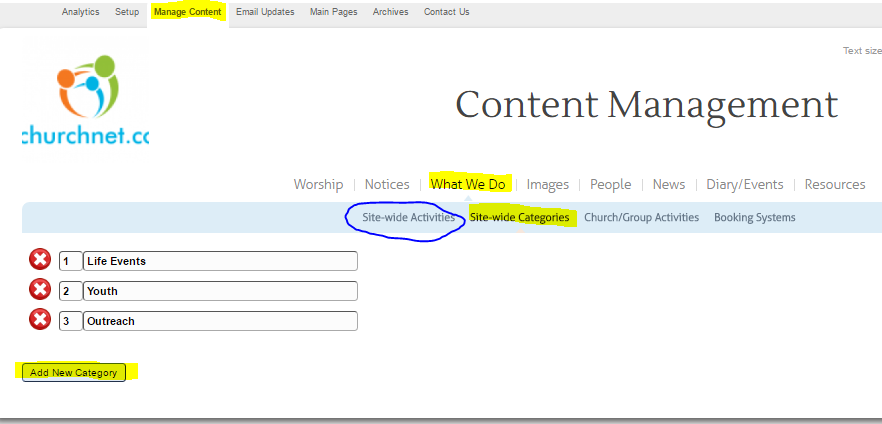Viewport: 882px width, 424px height.
Task: Visit the Contact Us page
Action: click(x=446, y=12)
